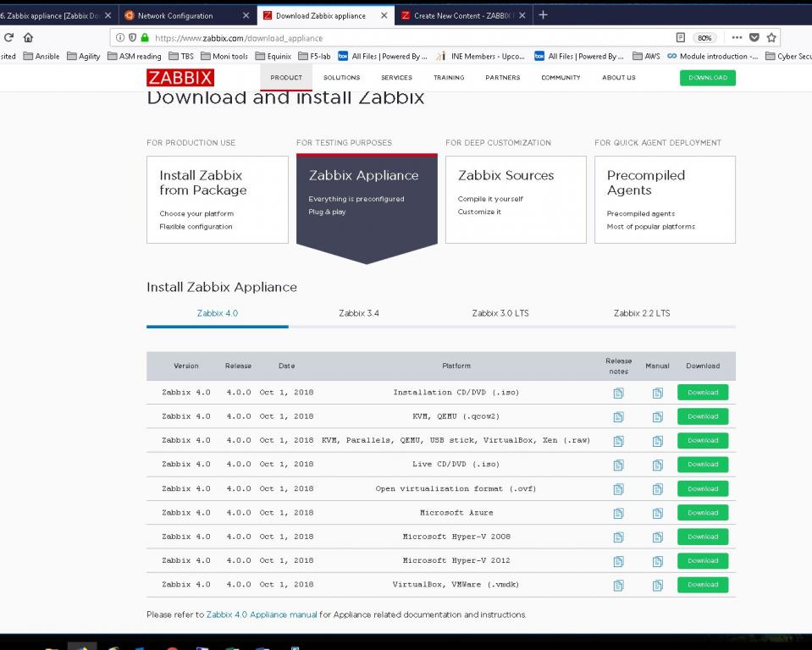This screenshot has width=812, height=650.
Task: Open manual icon for VirtualBox, VMWare (.vmdk)
Action: tap(657, 585)
